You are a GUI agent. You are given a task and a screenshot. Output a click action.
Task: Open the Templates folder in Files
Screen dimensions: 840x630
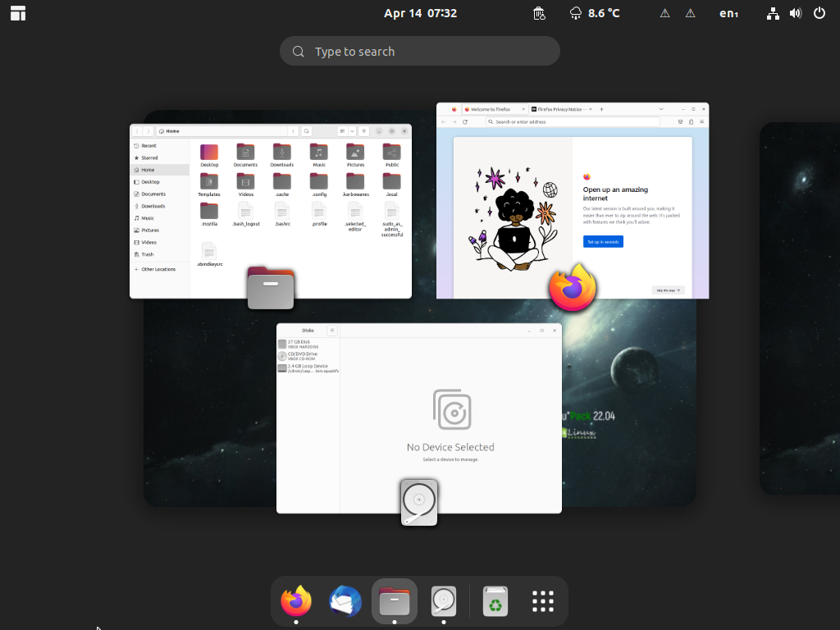209,185
